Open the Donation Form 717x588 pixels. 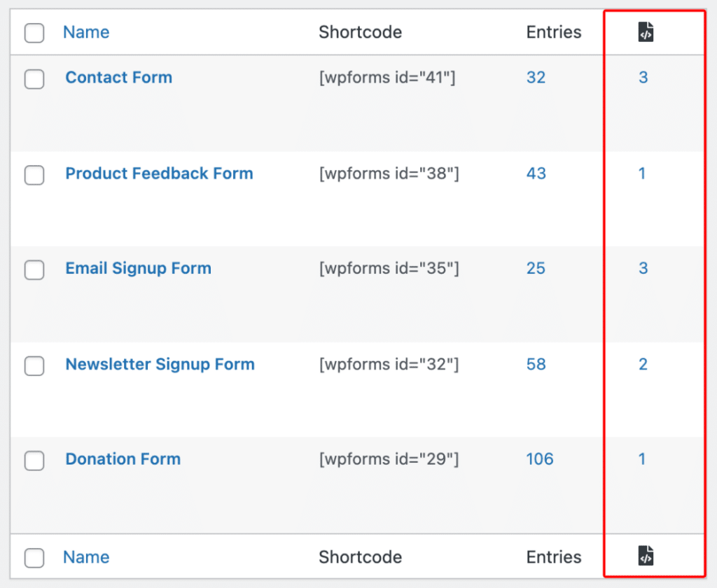123,459
